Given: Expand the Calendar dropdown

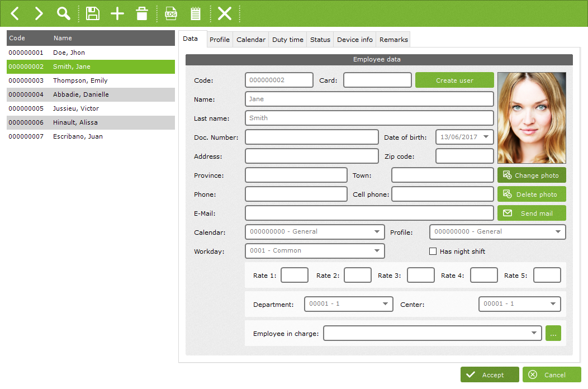Looking at the screenshot, I should 377,232.
